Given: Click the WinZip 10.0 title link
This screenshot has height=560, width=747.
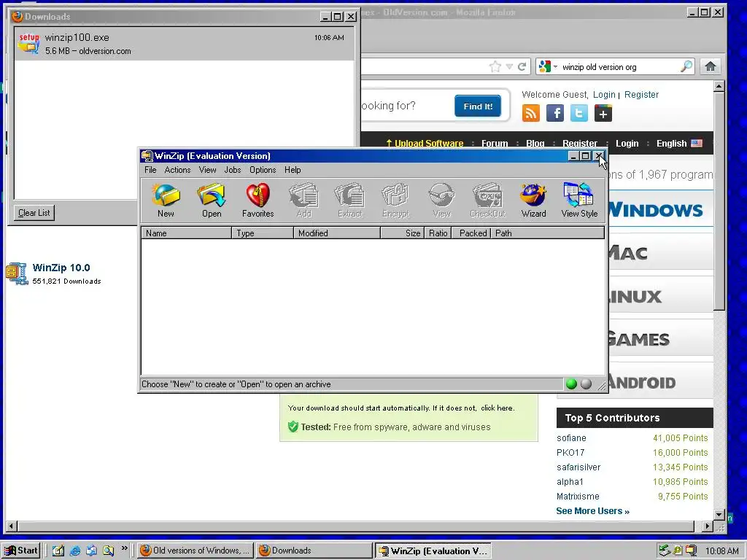Looking at the screenshot, I should click(61, 268).
